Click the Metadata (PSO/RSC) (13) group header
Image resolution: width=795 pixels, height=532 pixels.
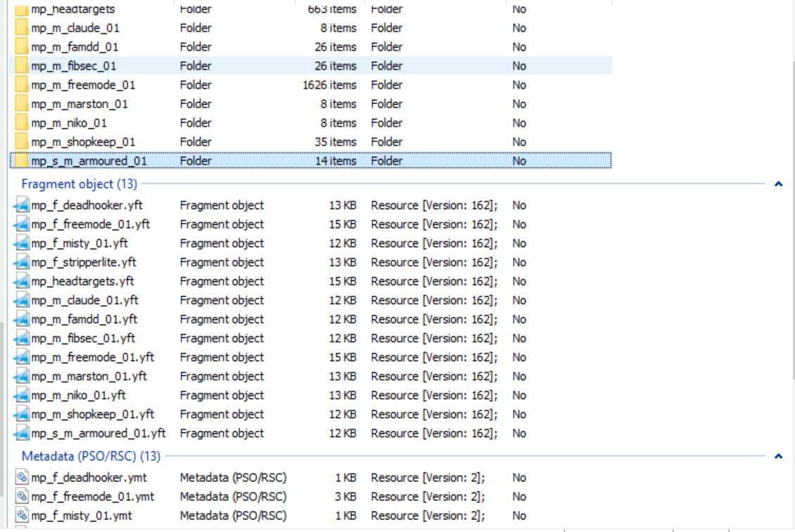point(91,457)
